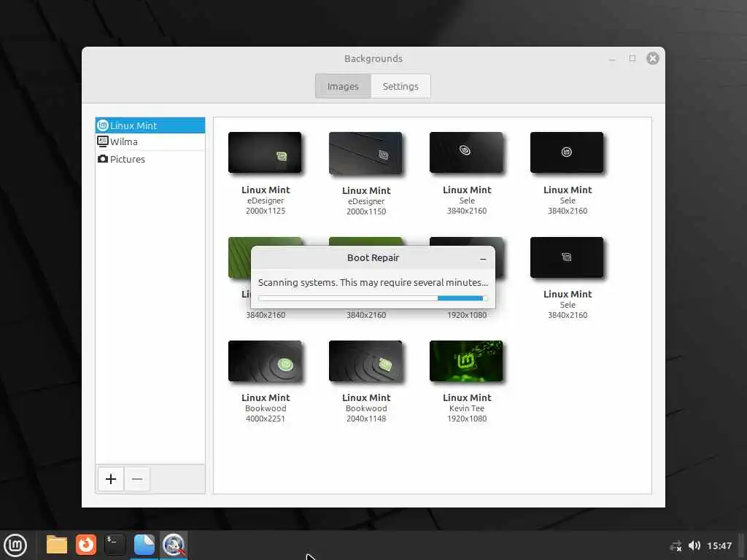Open the network connections tray icon
This screenshot has height=560, width=747.
(x=676, y=545)
